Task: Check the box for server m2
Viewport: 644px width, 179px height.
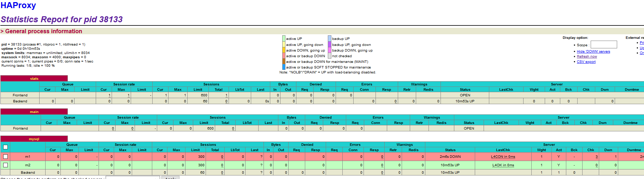Action: pos(5,165)
